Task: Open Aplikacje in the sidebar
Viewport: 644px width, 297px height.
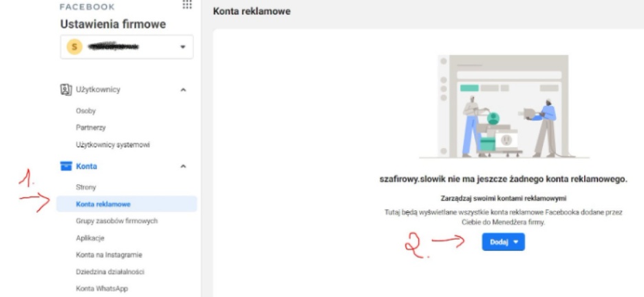Action: click(x=90, y=238)
